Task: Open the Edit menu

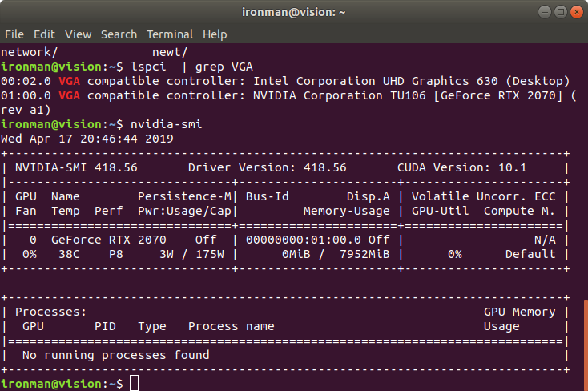Action: click(44, 34)
